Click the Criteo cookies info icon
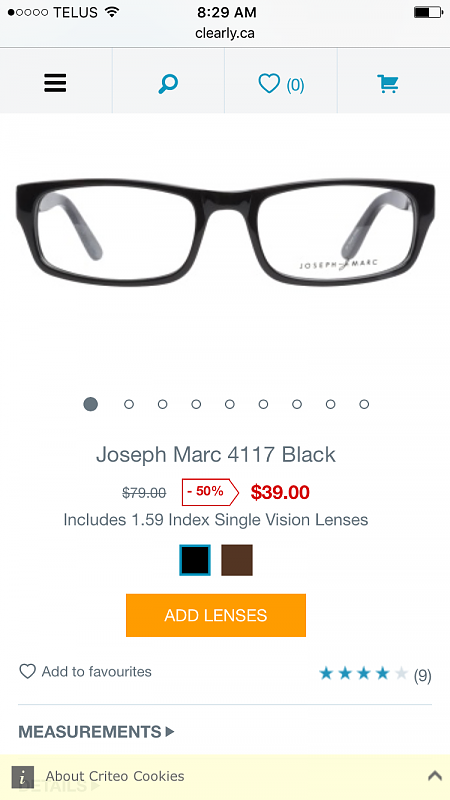450x800 pixels. tap(22, 777)
